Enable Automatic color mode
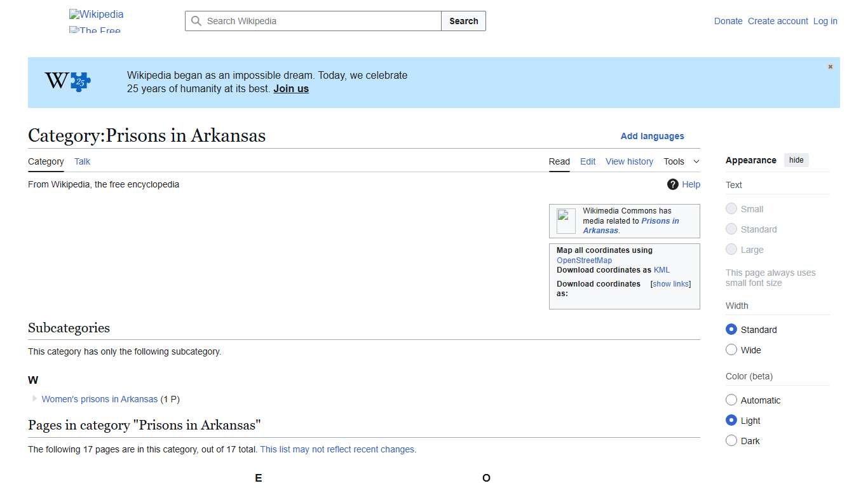The width and height of the screenshot is (868, 488). pos(731,400)
